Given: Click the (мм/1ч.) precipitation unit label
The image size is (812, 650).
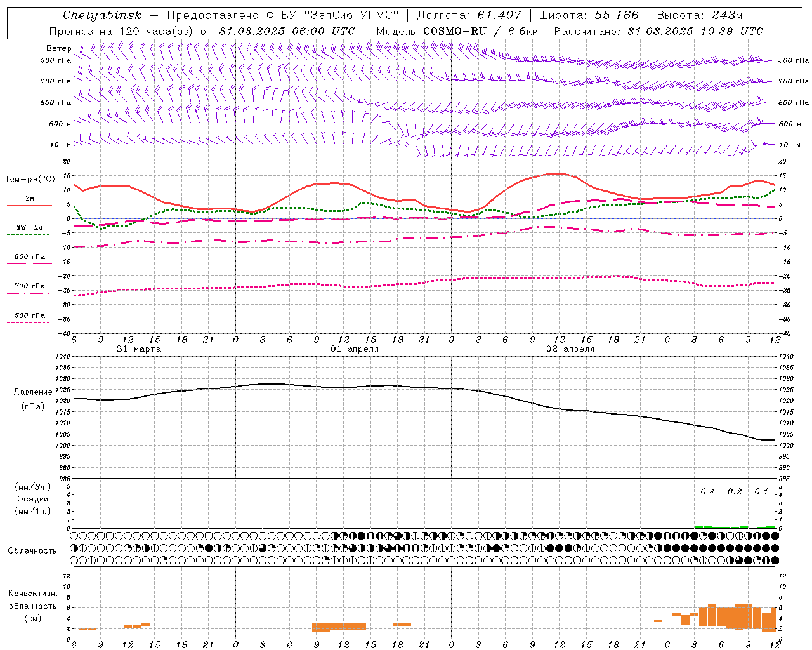Looking at the screenshot, I should tap(33, 511).
